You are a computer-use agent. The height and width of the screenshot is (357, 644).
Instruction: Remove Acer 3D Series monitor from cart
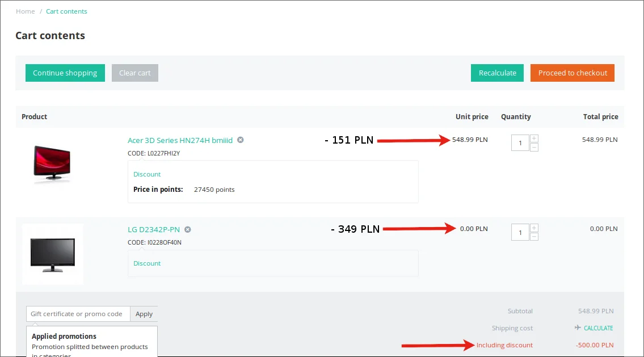pyautogui.click(x=241, y=140)
